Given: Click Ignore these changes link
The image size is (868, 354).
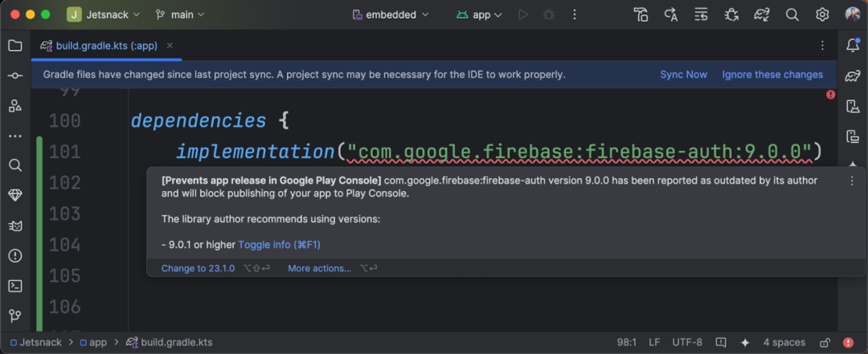Looking at the screenshot, I should click(x=772, y=75).
